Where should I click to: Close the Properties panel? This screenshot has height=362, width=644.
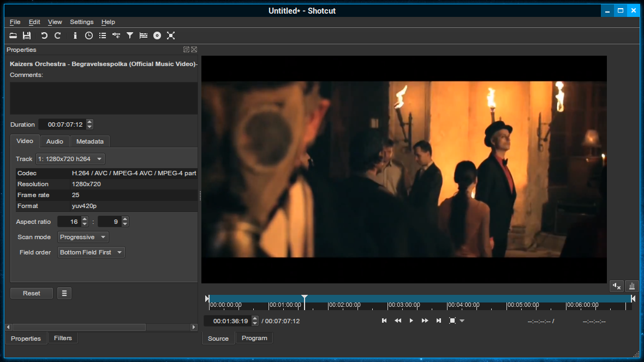click(194, 49)
